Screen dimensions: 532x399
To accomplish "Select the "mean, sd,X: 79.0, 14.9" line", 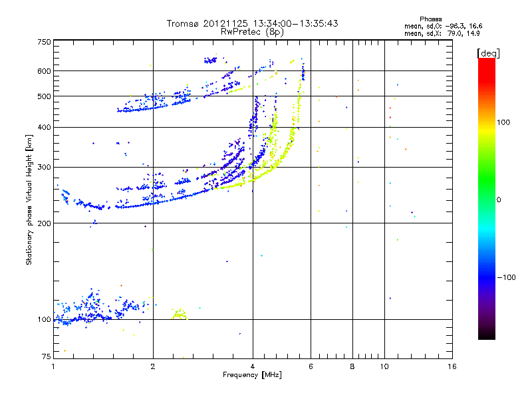I will click(442, 33).
